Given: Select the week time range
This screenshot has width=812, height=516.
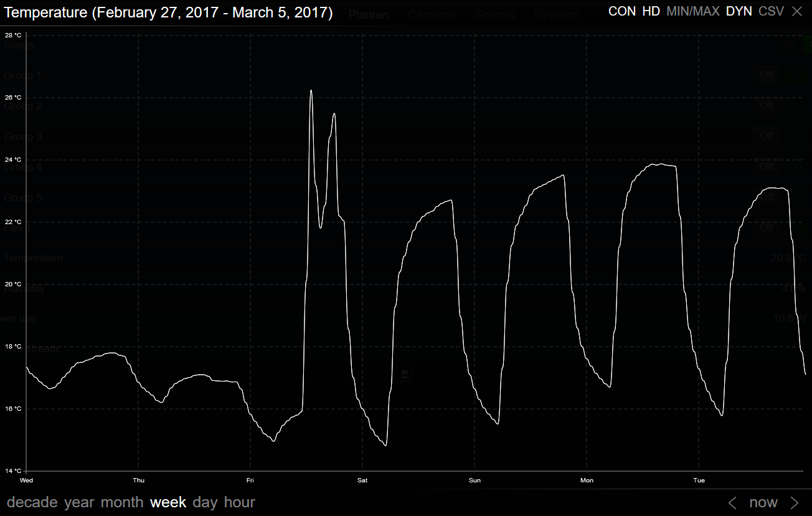Looking at the screenshot, I should point(168,502).
